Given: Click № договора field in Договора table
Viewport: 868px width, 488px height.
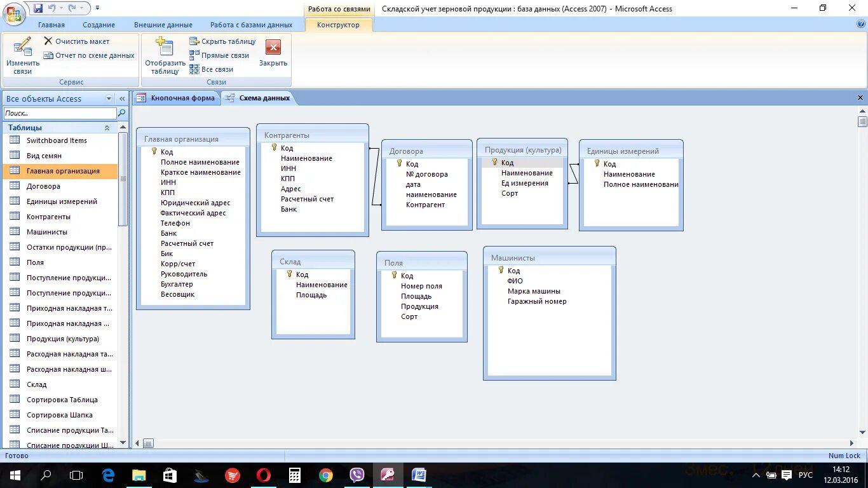Looking at the screenshot, I should (x=427, y=174).
